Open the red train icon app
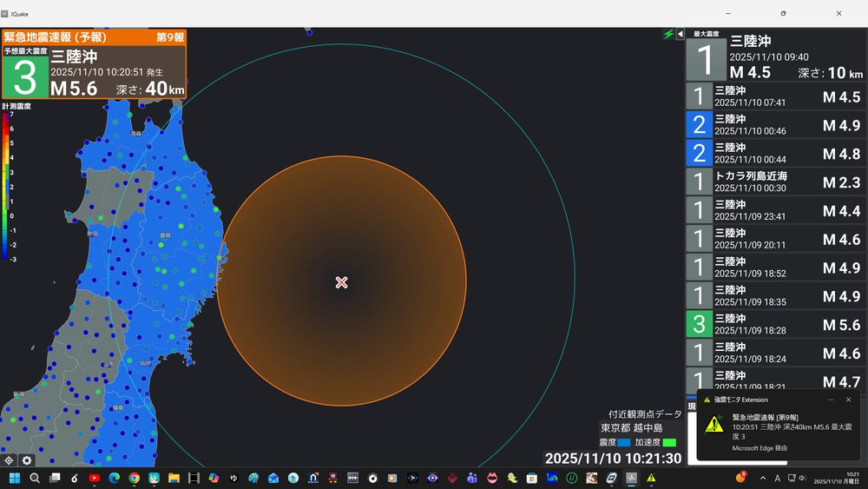 coord(333,478)
